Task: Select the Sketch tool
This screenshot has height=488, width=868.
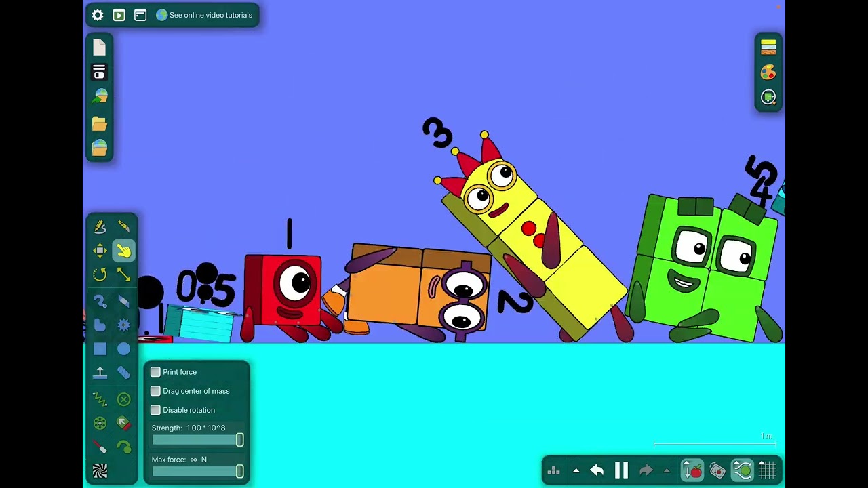Action: click(x=100, y=227)
